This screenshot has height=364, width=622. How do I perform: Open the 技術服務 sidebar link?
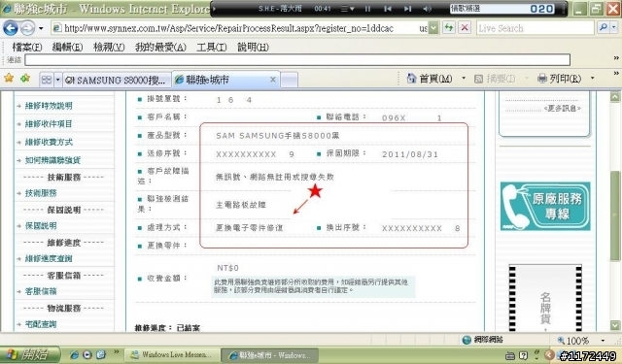tap(41, 193)
